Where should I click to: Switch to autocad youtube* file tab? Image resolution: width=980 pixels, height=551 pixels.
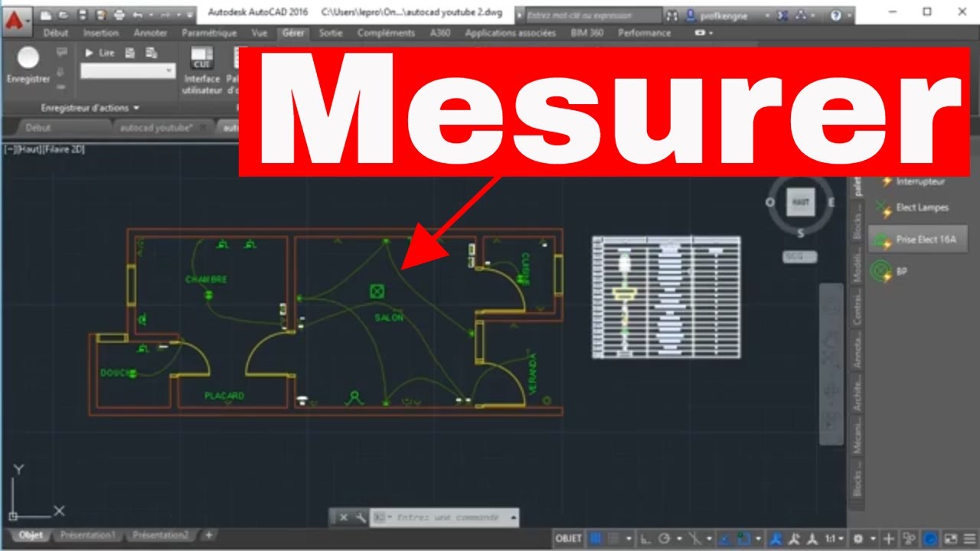[156, 128]
